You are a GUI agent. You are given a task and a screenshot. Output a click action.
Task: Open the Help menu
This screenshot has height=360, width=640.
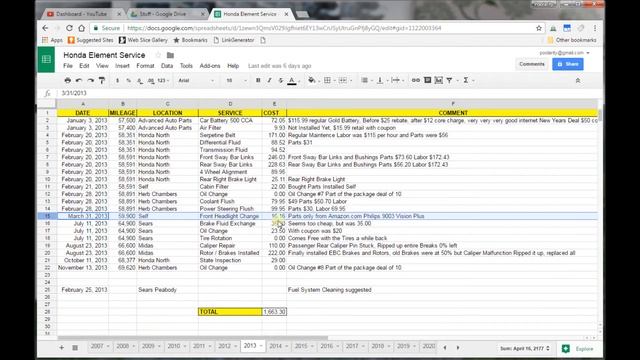(x=233, y=66)
